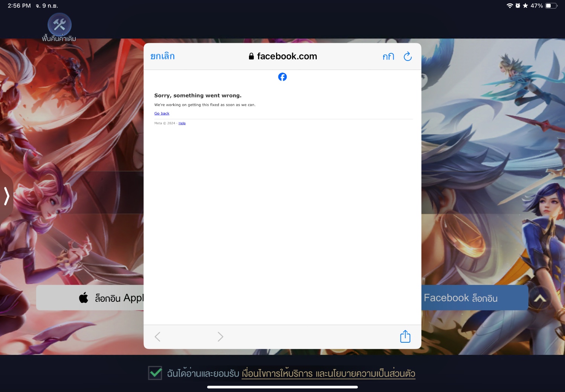The image size is (565, 392).
Task: Open the Meta Help link
Action: pyautogui.click(x=182, y=123)
